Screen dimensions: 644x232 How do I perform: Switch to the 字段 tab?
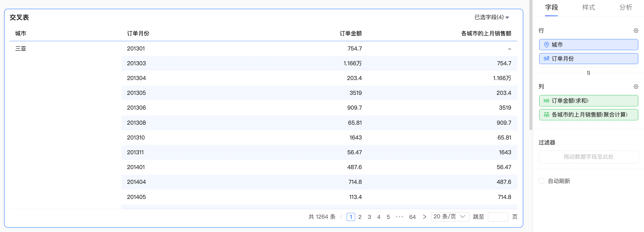point(551,8)
